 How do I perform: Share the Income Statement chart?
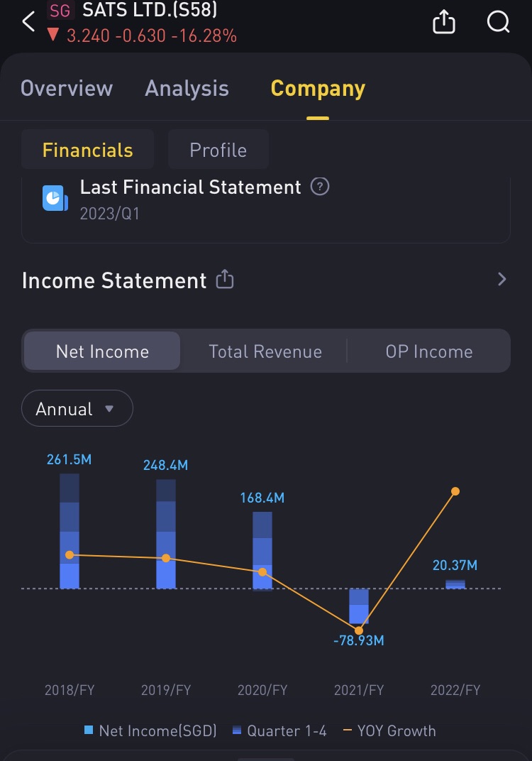pos(224,280)
